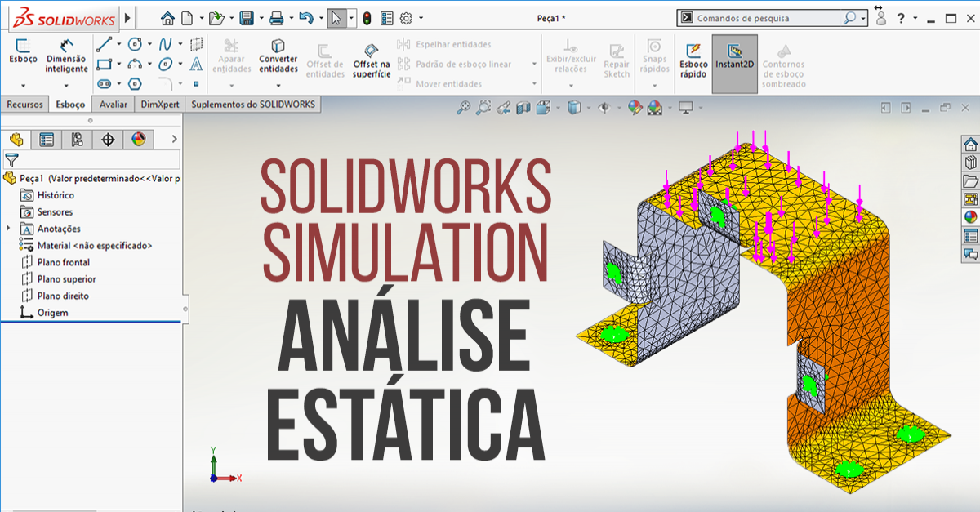Viewport: 980px width, 512px height.
Task: Open the Suplementos do SOLIDWORKS tab
Action: pyautogui.click(x=253, y=105)
